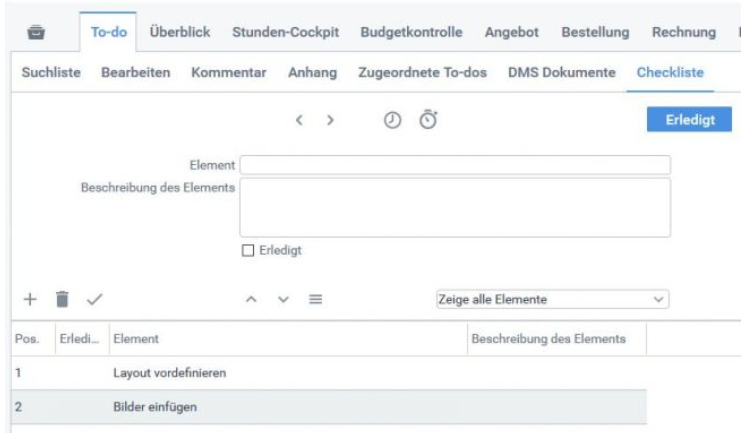Screen dimensions: 746x433
Task: Move element down with down chevron
Action: pyautogui.click(x=284, y=299)
